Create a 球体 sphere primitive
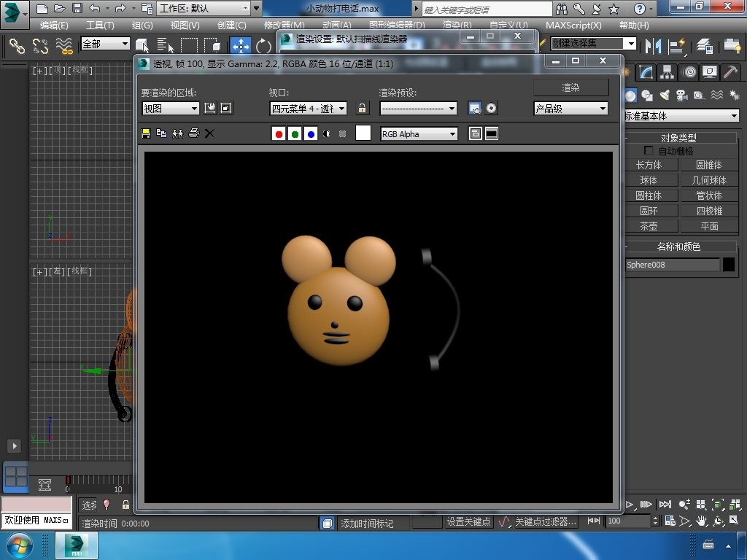Image resolution: width=747 pixels, height=560 pixels. 649,180
